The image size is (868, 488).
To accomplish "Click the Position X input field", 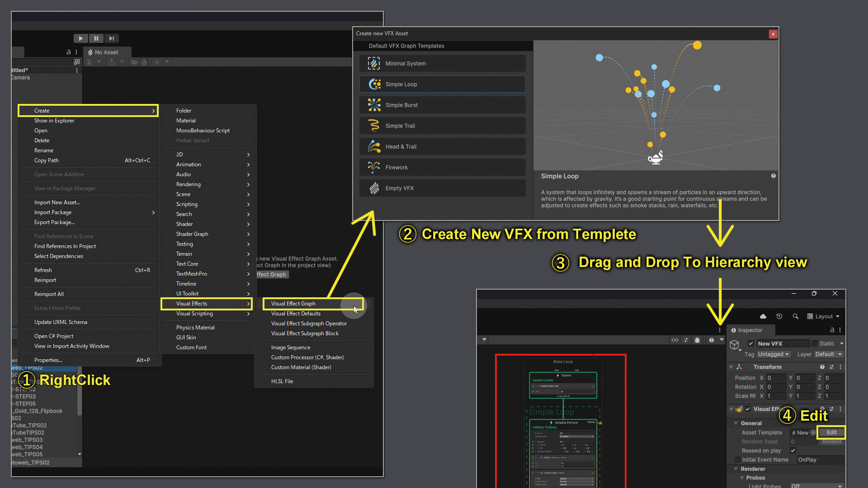I will [x=776, y=378].
